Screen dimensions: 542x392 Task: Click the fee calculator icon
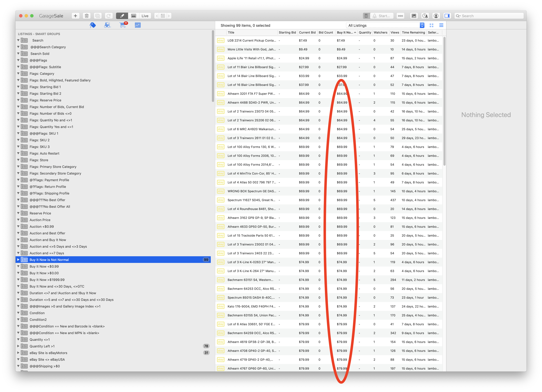[x=366, y=16]
